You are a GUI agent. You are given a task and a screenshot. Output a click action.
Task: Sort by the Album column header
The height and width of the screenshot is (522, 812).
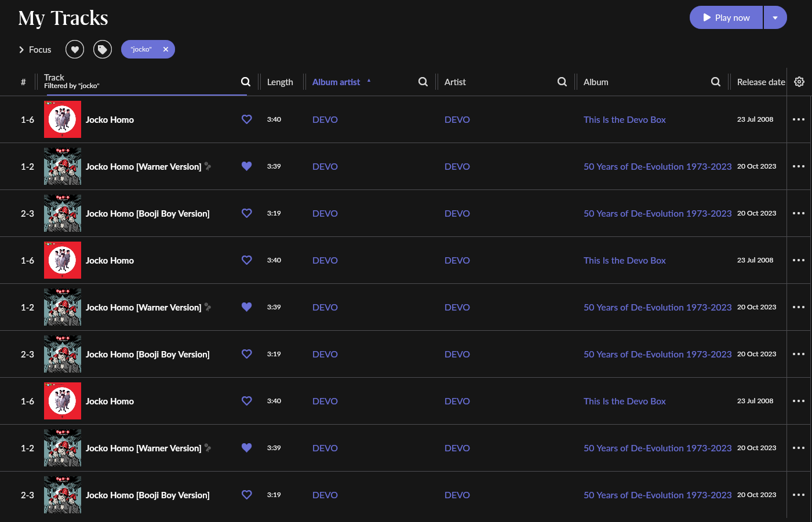[x=596, y=82]
